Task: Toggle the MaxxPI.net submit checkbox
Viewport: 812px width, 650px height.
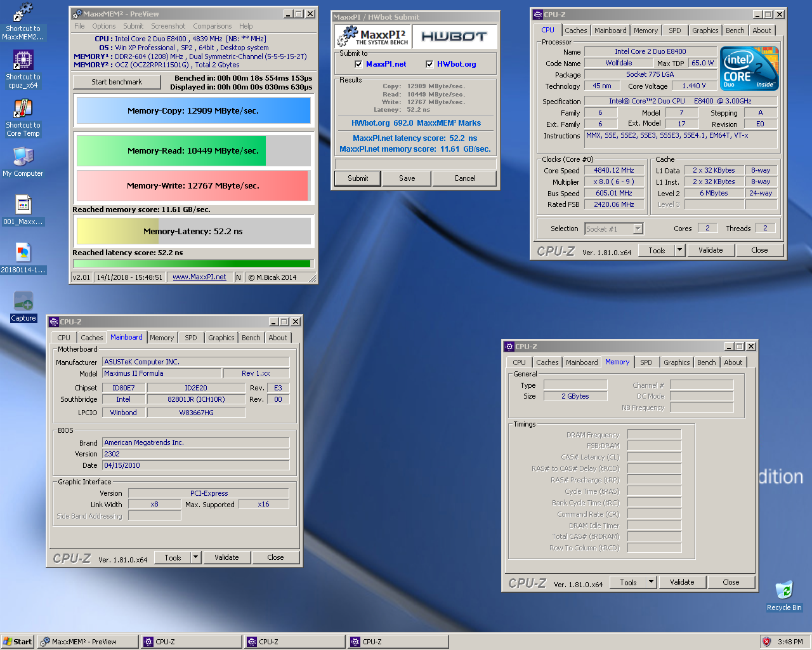Action: click(358, 64)
